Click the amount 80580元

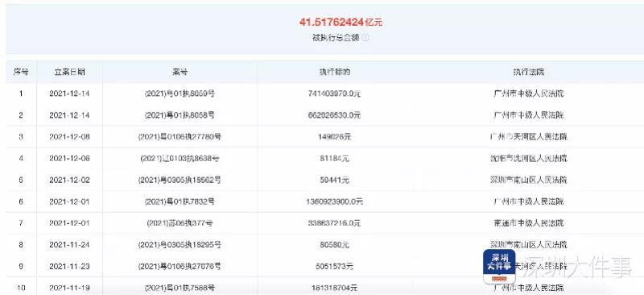[x=334, y=245]
